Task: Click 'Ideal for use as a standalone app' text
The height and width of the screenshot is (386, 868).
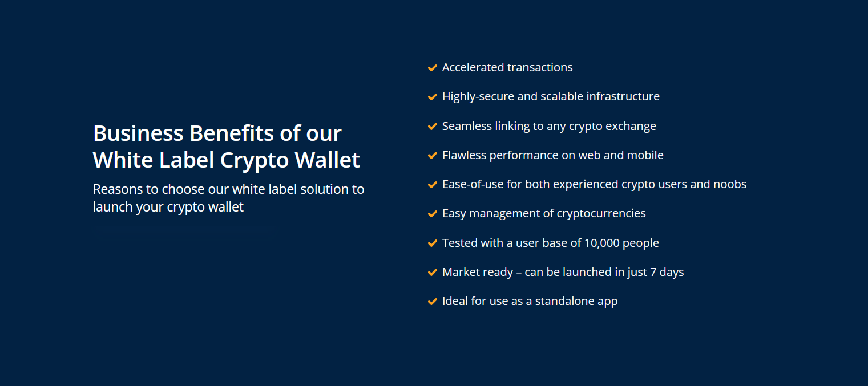Action: (530, 301)
